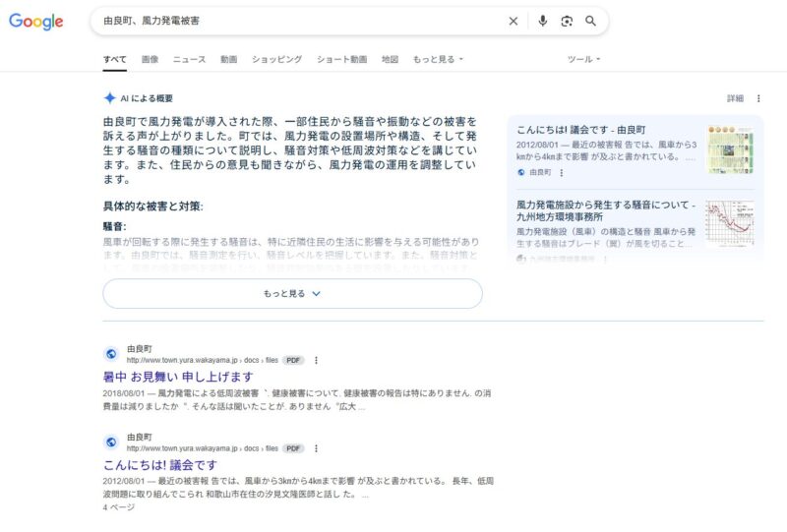Click URL of 暑中 お見舞い result
The image size is (787, 532).
point(203,360)
